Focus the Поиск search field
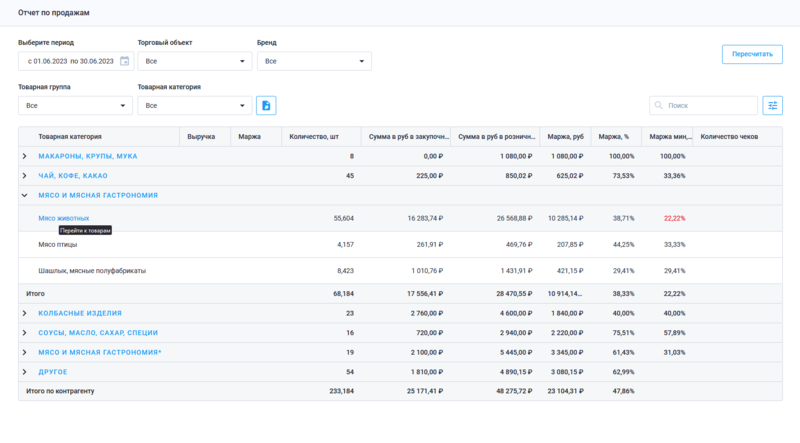The width and height of the screenshot is (800, 443). [x=703, y=106]
